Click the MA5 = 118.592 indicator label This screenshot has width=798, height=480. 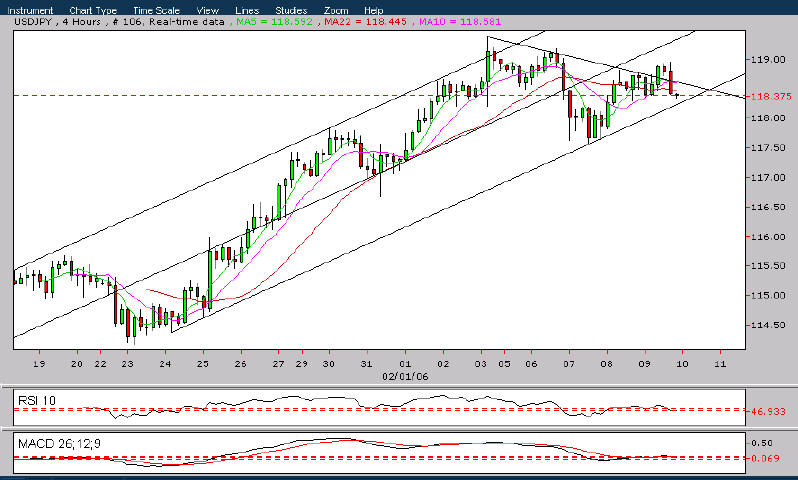click(x=274, y=22)
